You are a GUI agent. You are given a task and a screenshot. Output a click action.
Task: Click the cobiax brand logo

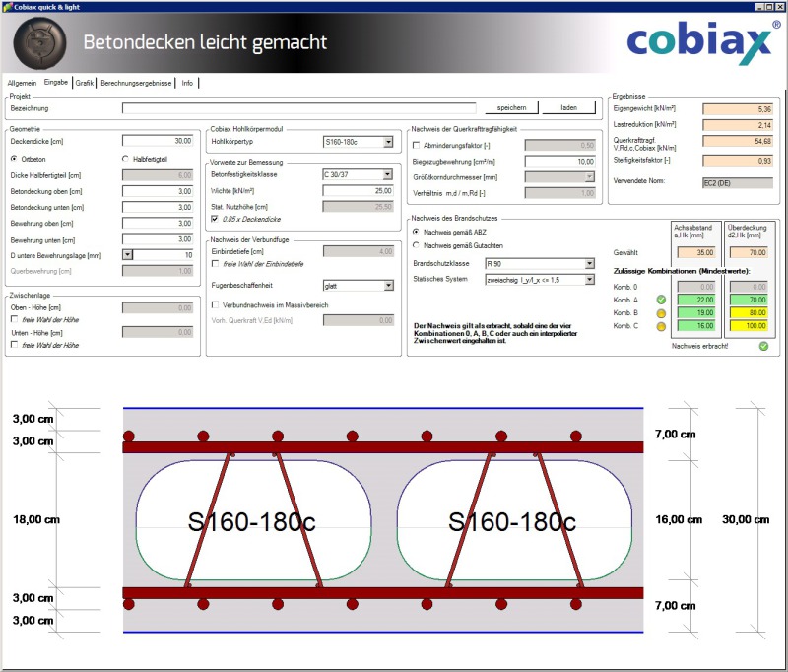click(703, 42)
